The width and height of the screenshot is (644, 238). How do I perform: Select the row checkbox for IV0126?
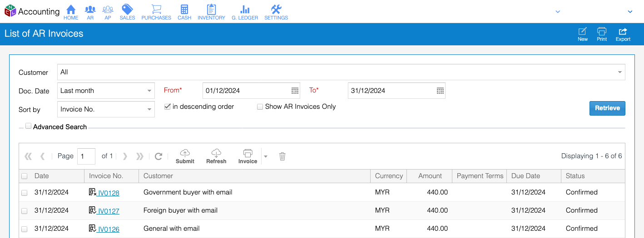pyautogui.click(x=25, y=229)
